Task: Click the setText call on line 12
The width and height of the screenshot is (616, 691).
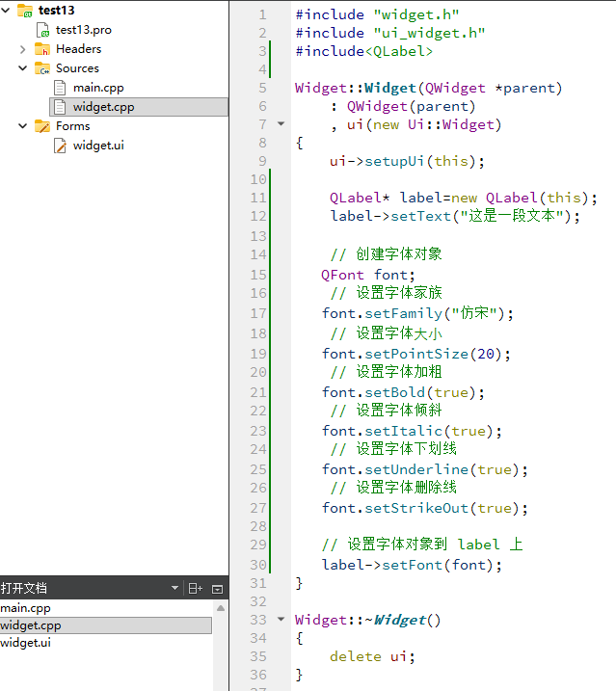Action: click(x=420, y=216)
